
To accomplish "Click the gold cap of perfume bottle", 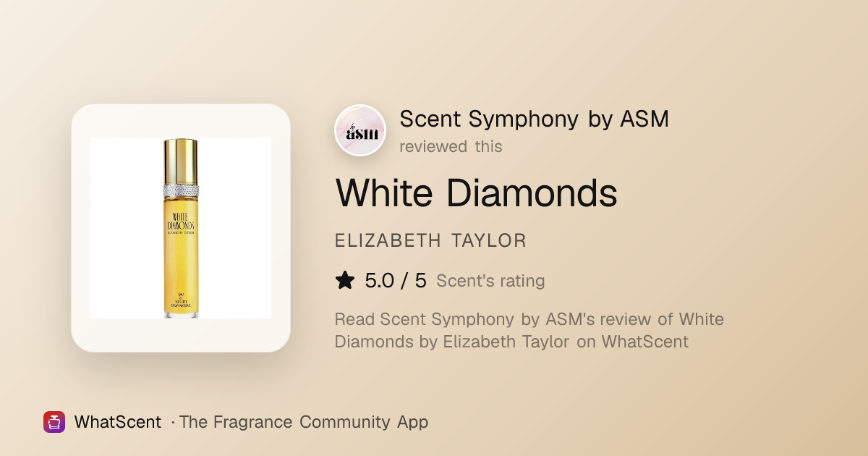I will (x=181, y=162).
